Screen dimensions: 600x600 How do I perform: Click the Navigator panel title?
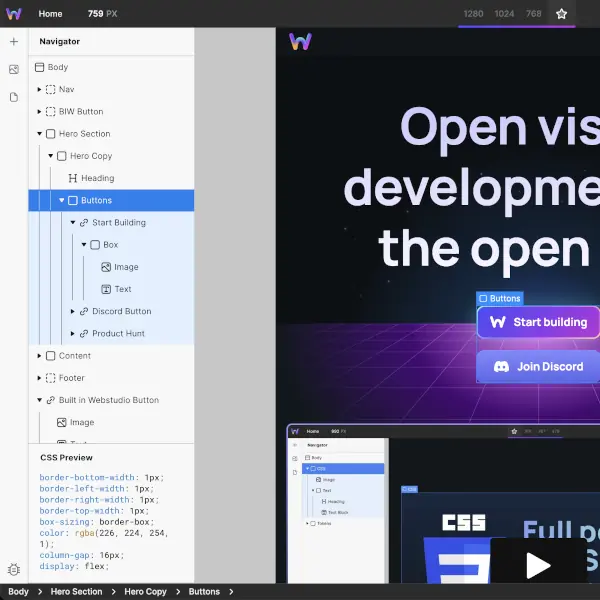pyautogui.click(x=60, y=41)
